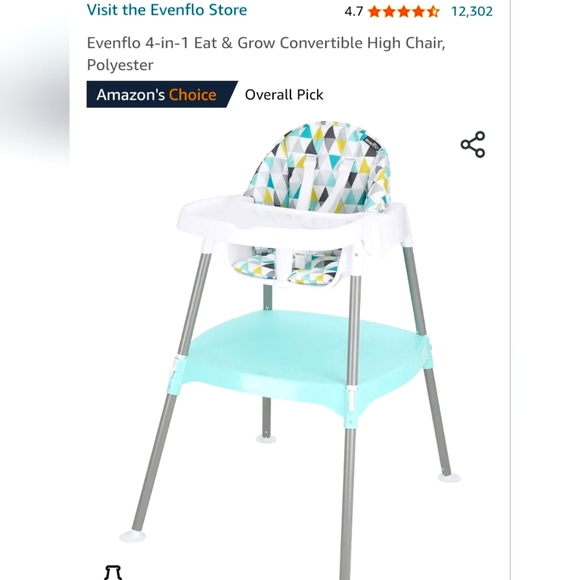Tap the Overall Pick label
Viewport: 580px width, 580px height.
pyautogui.click(x=284, y=95)
